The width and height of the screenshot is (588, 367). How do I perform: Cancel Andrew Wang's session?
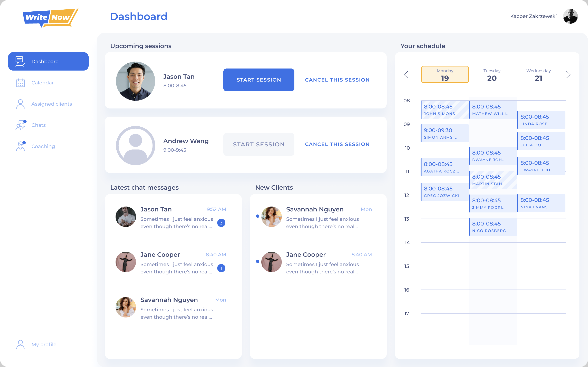[337, 144]
